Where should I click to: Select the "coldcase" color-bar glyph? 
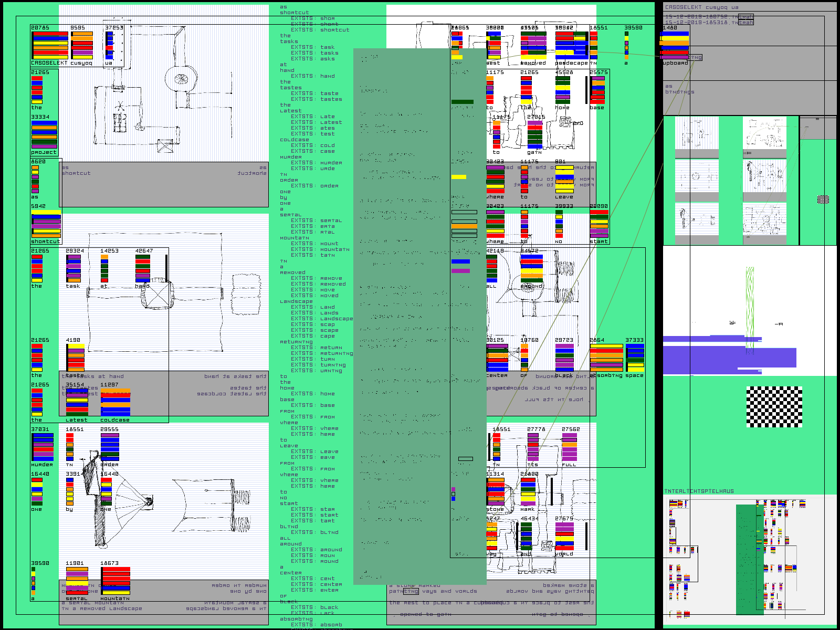point(115,402)
